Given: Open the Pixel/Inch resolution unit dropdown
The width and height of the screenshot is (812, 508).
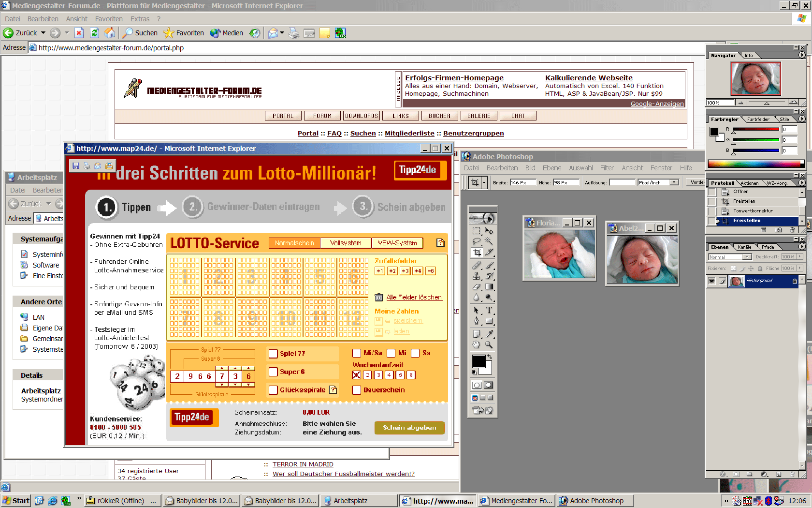Looking at the screenshot, I should pyautogui.click(x=674, y=182).
